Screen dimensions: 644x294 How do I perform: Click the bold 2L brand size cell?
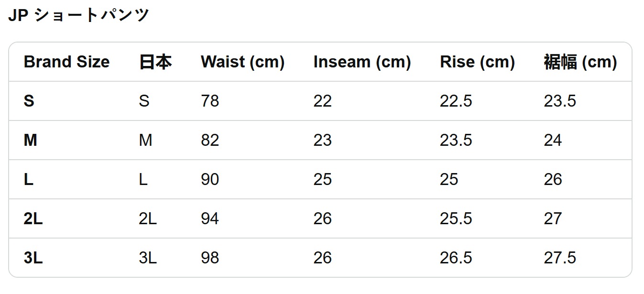[33, 218]
